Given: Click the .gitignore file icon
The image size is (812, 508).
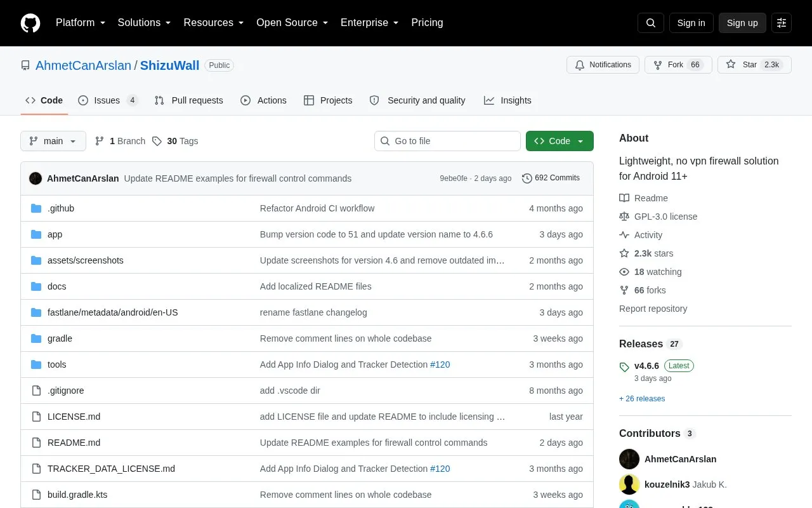Looking at the screenshot, I should click(36, 391).
